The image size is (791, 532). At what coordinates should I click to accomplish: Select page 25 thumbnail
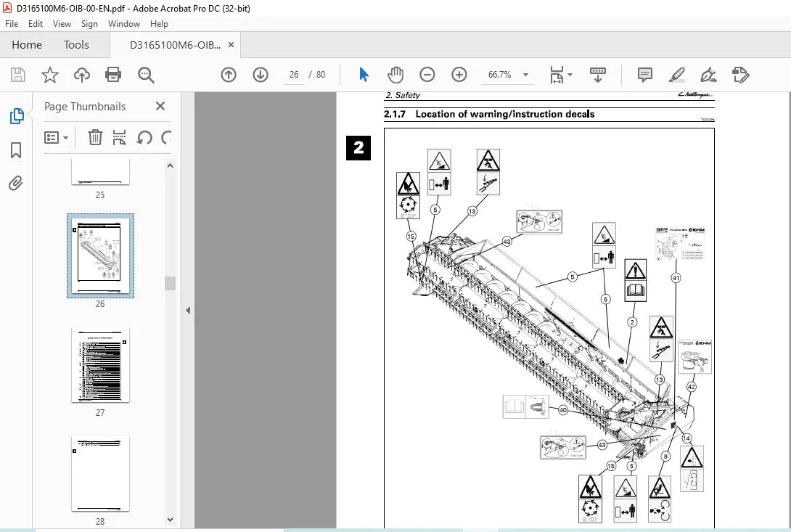(x=100, y=171)
